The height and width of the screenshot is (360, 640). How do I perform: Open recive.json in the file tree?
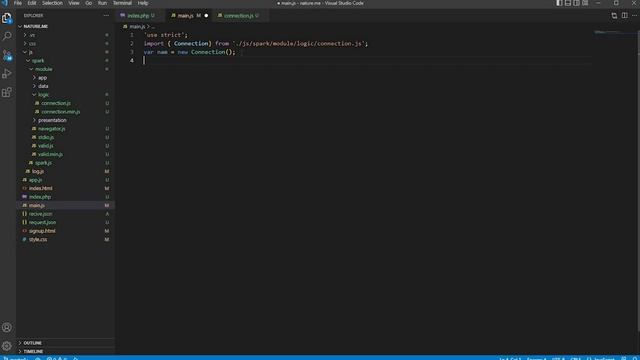pos(65,214)
